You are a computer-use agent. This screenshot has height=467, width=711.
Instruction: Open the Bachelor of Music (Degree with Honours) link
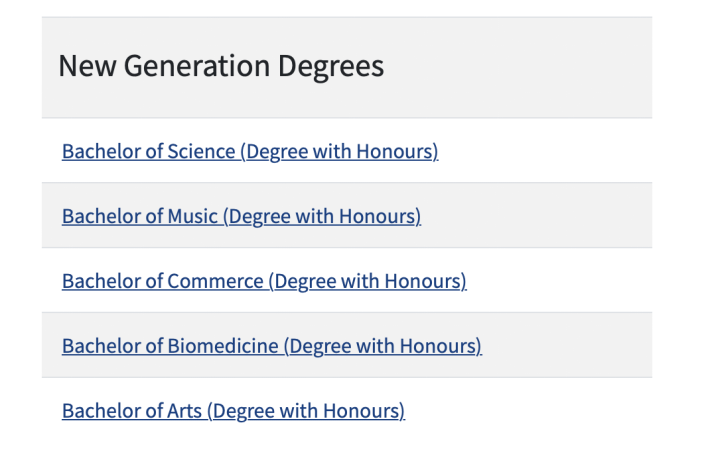[241, 217]
